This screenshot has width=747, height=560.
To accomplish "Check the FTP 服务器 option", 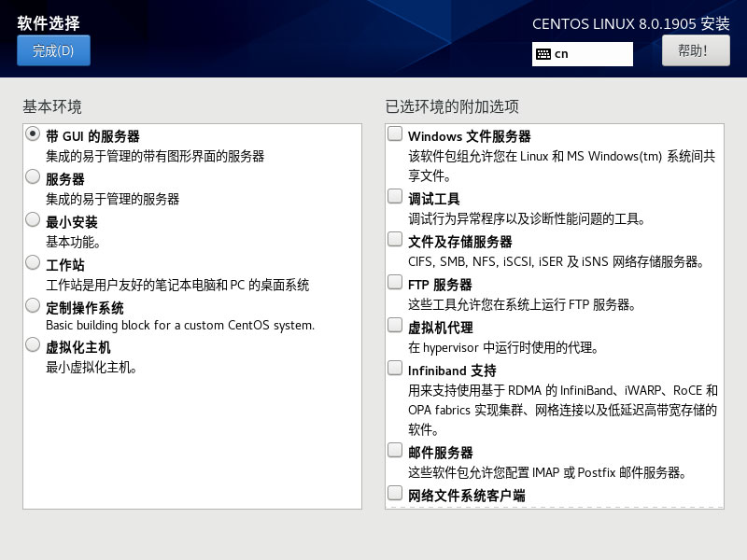I will (x=395, y=281).
